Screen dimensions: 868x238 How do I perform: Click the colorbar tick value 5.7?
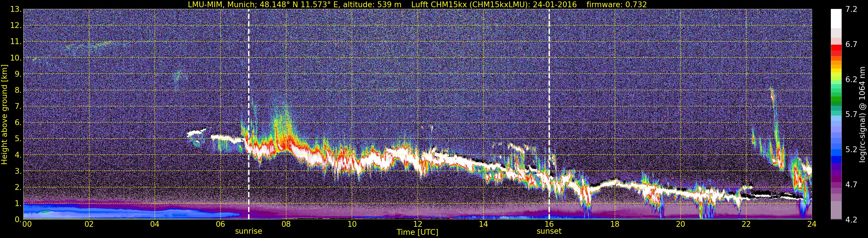coord(851,115)
